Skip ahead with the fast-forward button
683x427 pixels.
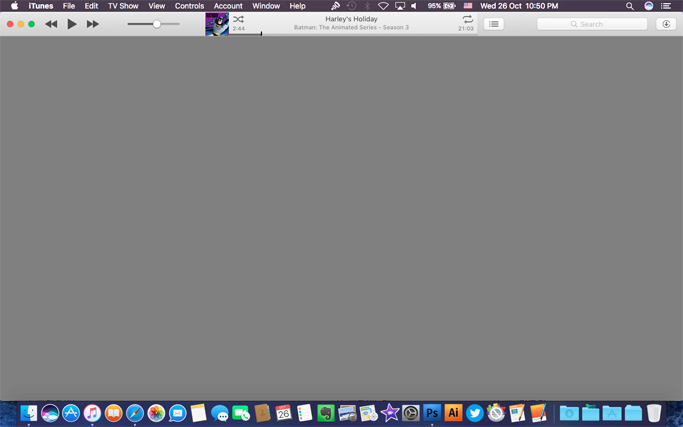tap(92, 24)
